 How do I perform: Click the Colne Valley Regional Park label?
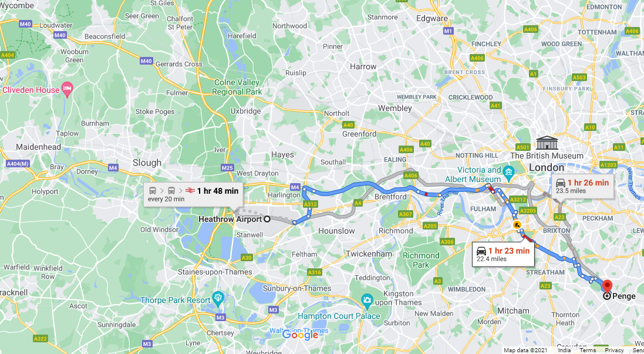[x=237, y=87]
